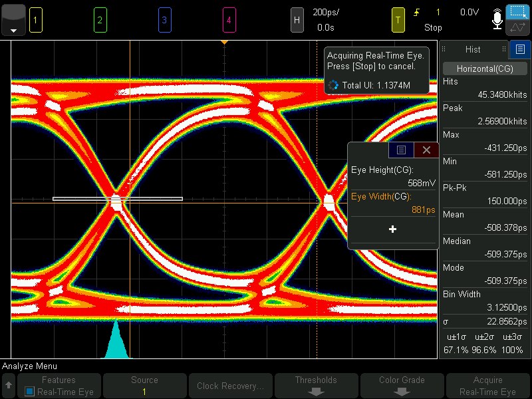Open the Trigger (T) settings

point(398,20)
